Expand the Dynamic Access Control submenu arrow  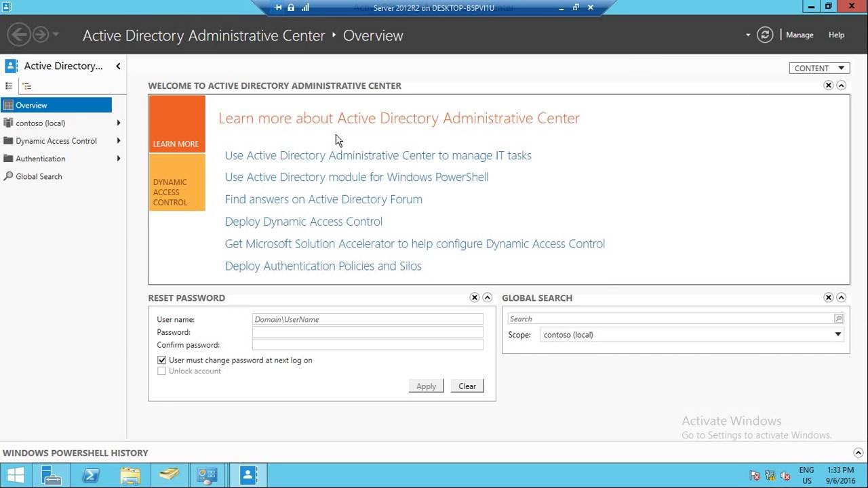pos(119,141)
